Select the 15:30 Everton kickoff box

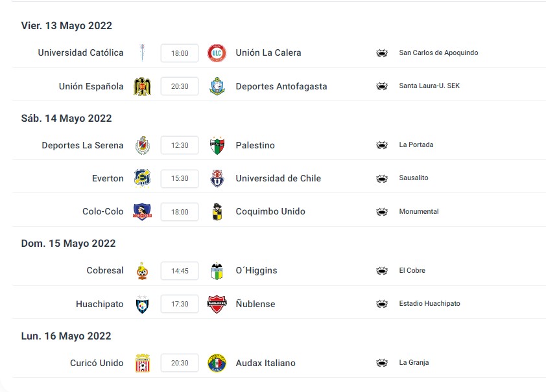tap(180, 179)
